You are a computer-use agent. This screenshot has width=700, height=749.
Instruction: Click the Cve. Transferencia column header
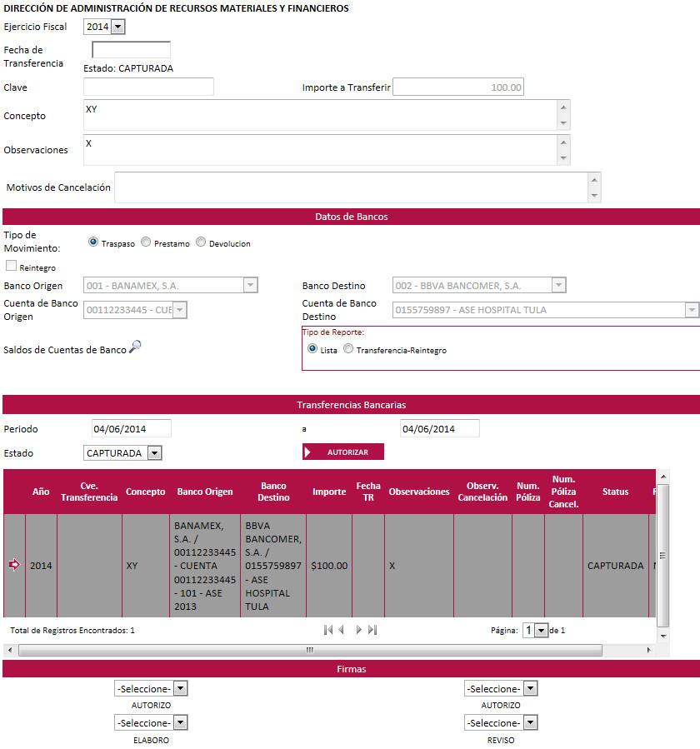pyautogui.click(x=89, y=492)
